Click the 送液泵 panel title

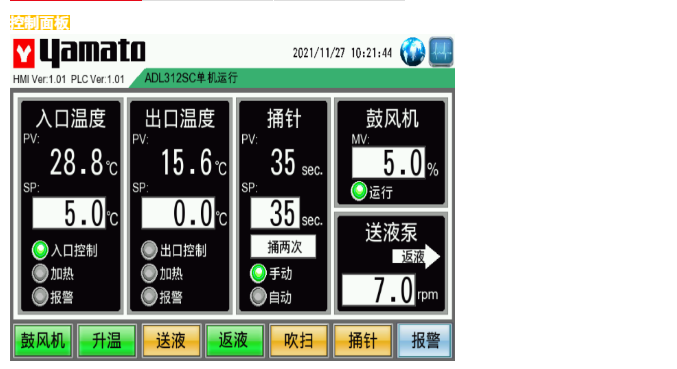391,233
